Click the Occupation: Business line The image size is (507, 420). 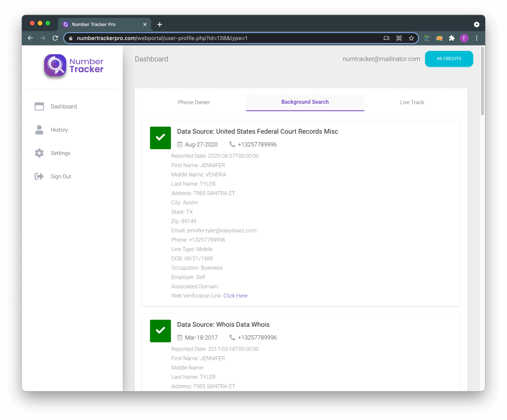[x=197, y=268]
